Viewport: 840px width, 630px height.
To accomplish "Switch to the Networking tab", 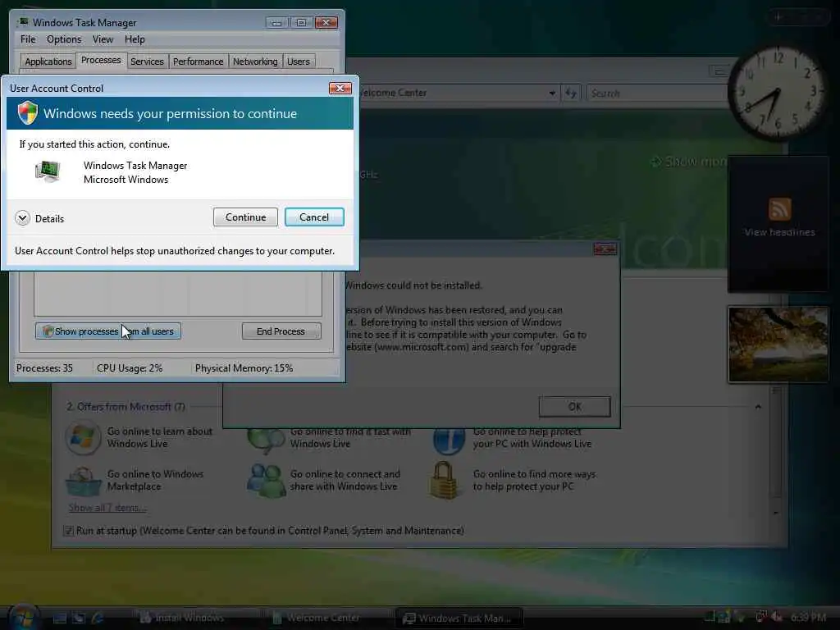I will click(255, 61).
